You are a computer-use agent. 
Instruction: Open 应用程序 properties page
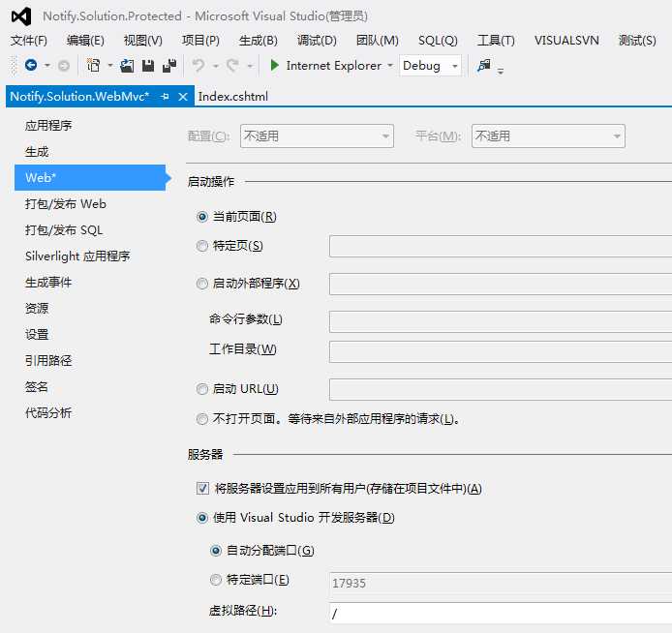pos(48,126)
